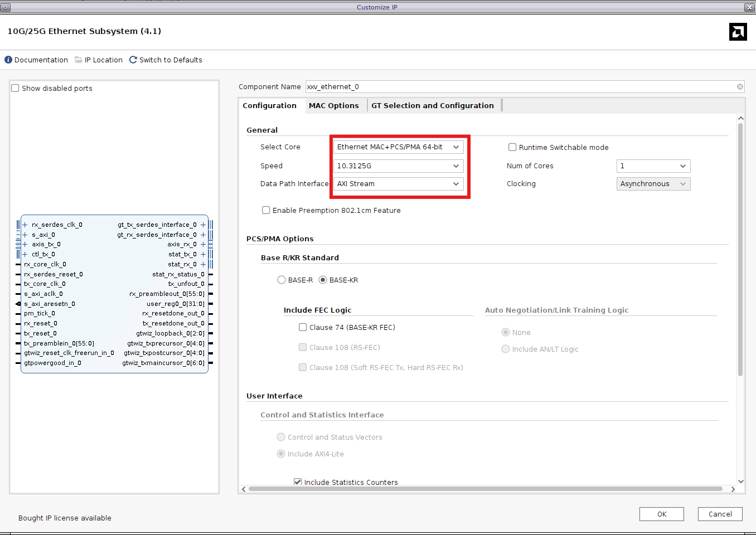Open the Speed dropdown showing 10.3125G

pyautogui.click(x=399, y=166)
